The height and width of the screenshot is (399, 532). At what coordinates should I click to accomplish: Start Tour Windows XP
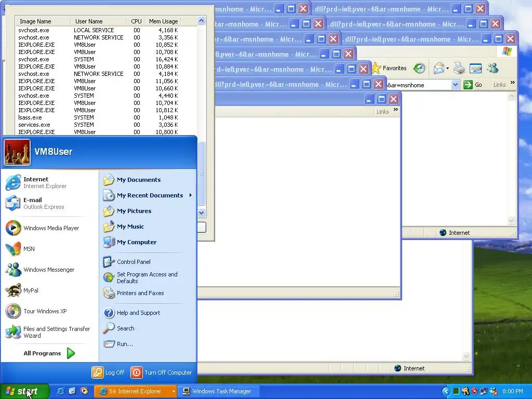[36, 311]
